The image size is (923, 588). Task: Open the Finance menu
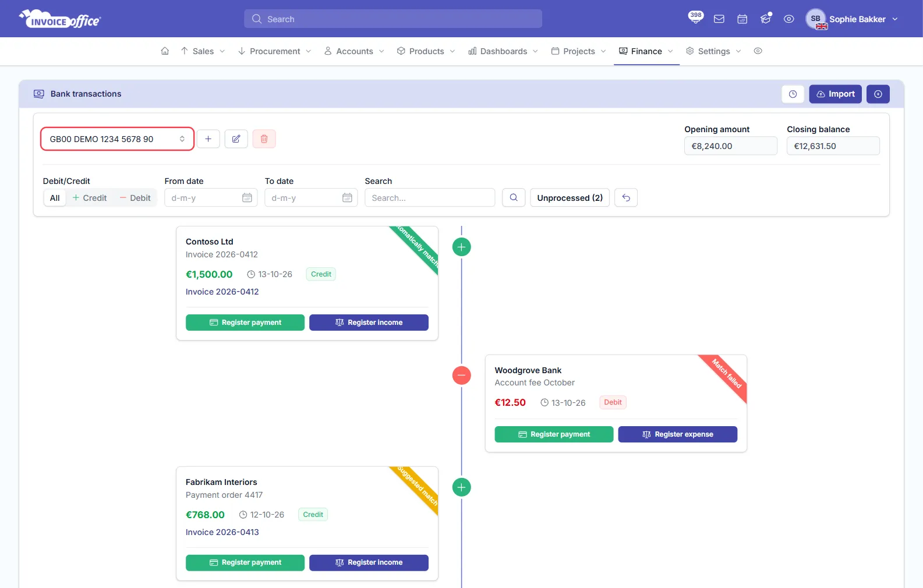coord(646,51)
